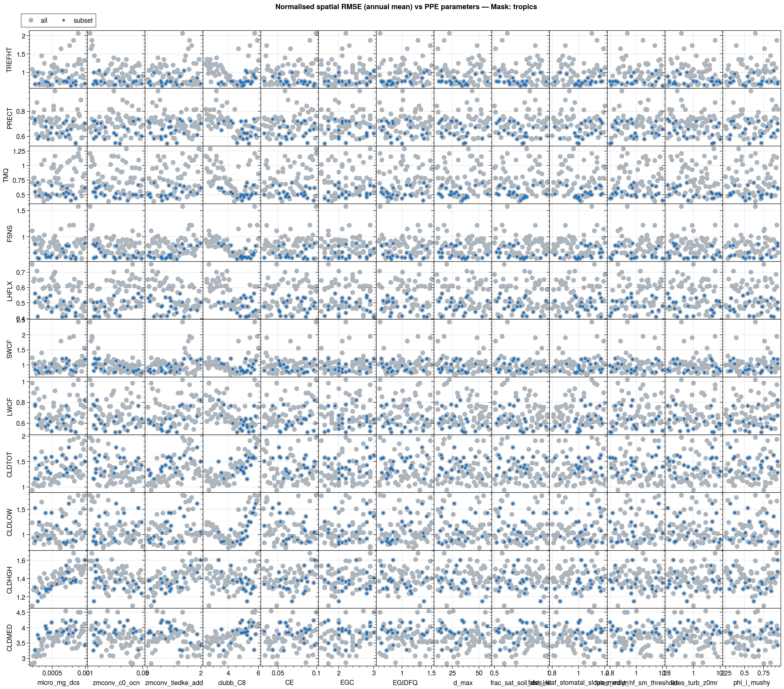Click the CLDMED y-axis label
The width and height of the screenshot is (784, 689).
click(10, 638)
